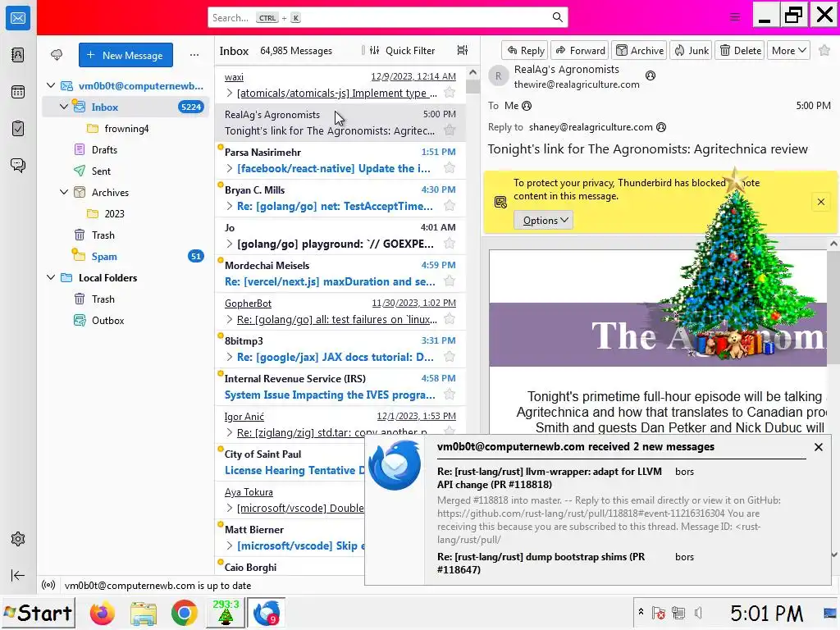Screen dimensions: 840x630
Task: Toggle star on Jo's golang message
Action: point(450,244)
